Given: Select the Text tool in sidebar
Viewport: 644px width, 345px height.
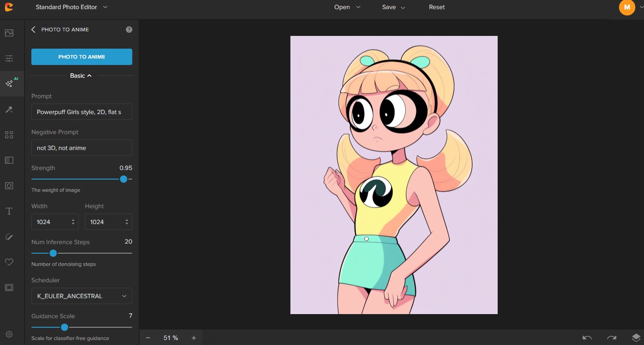Looking at the screenshot, I should click(x=9, y=211).
